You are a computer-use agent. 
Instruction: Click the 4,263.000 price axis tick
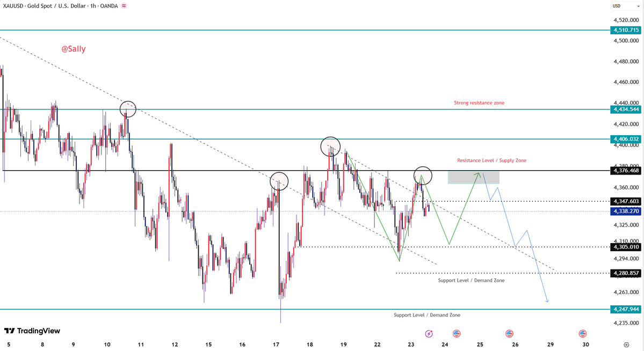(626, 292)
